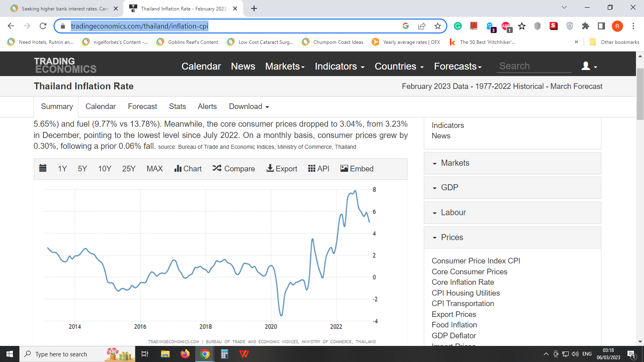Image resolution: width=644 pixels, height=362 pixels.
Task: Set chart range to 10Y
Action: coord(105,169)
